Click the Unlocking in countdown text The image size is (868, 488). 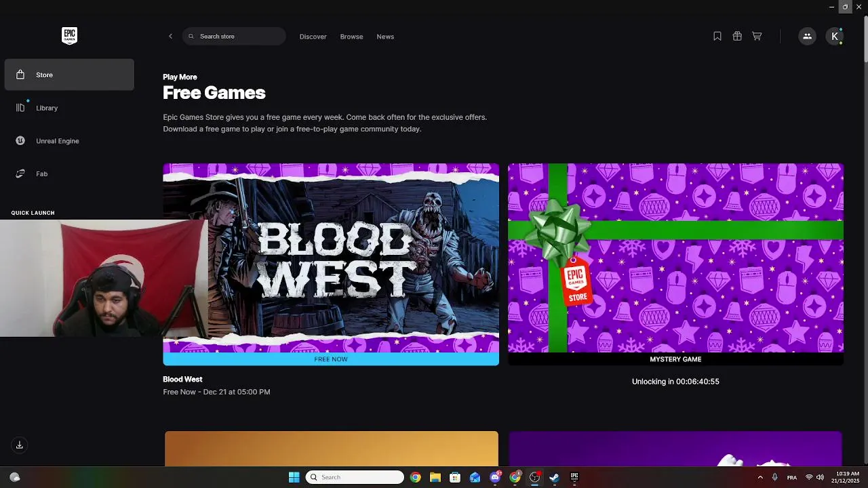point(675,382)
